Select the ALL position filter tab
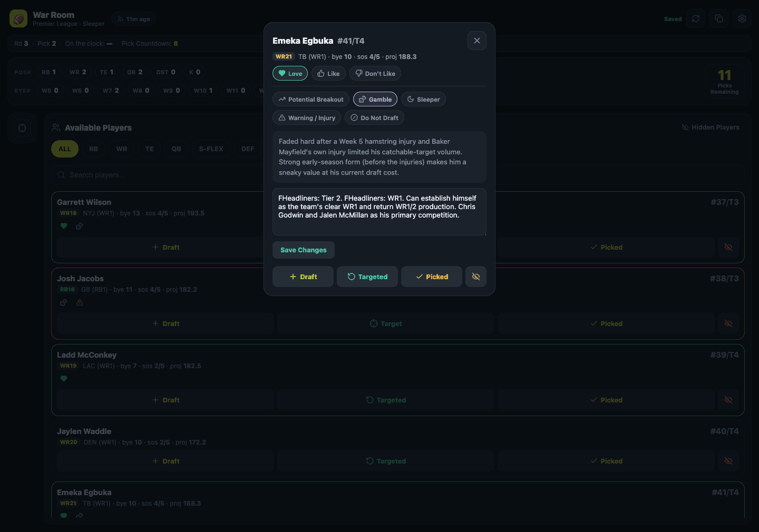Viewport: 759px width, 532px height. (65, 149)
